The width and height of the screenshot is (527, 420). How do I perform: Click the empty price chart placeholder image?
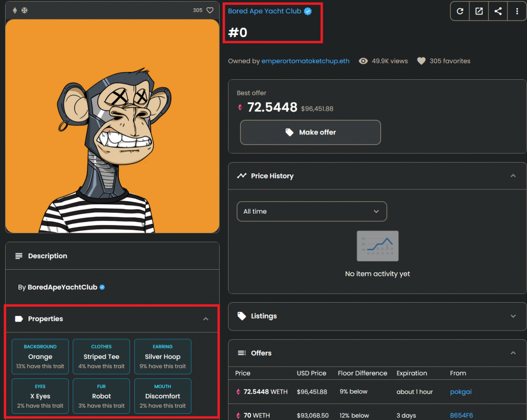point(377,246)
